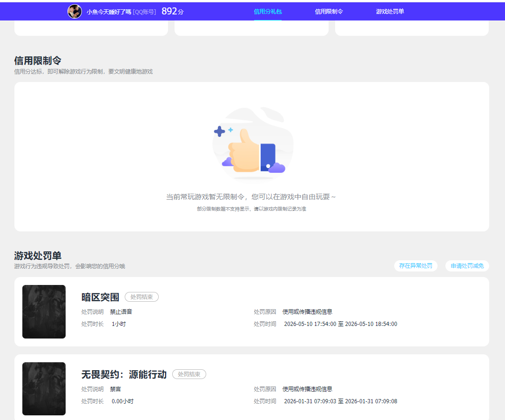Click the [QQ账号] label in the header
505x420 pixels.
pyautogui.click(x=144, y=12)
